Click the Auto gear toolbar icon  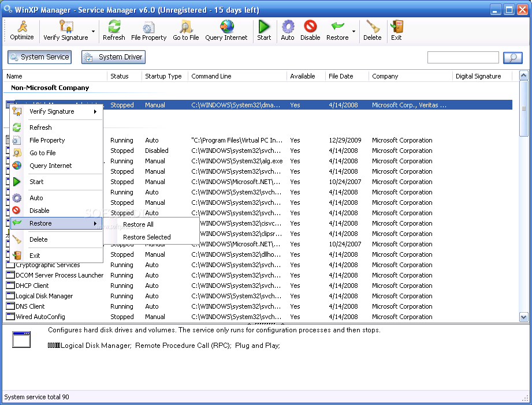tap(288, 26)
